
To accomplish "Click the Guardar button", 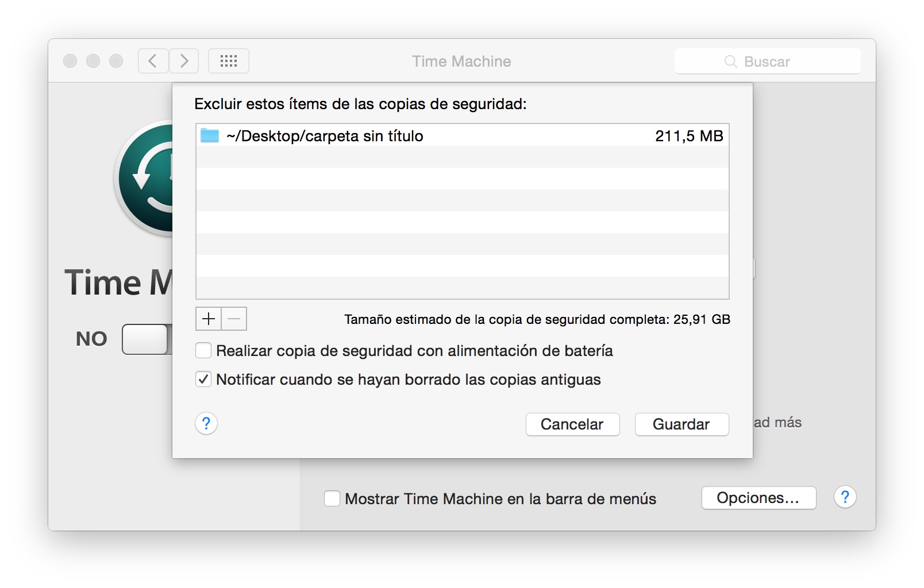I will click(x=682, y=424).
